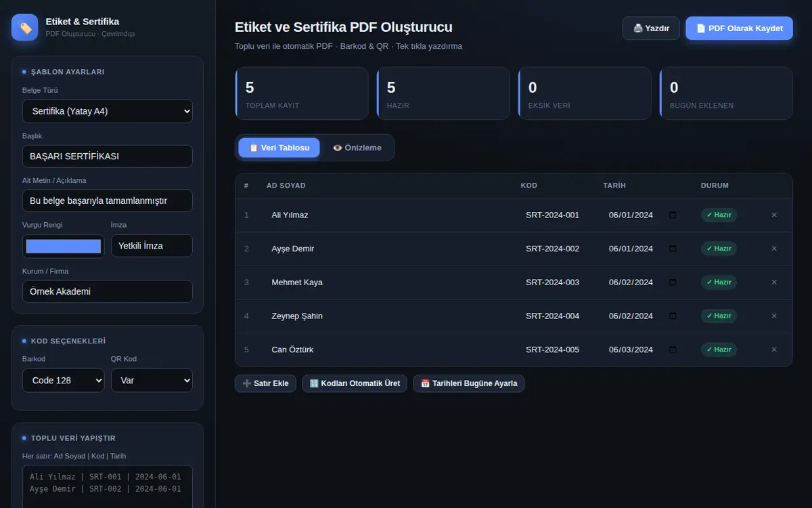Delete Zeynep Şahin's row with the × icon

pos(774,316)
